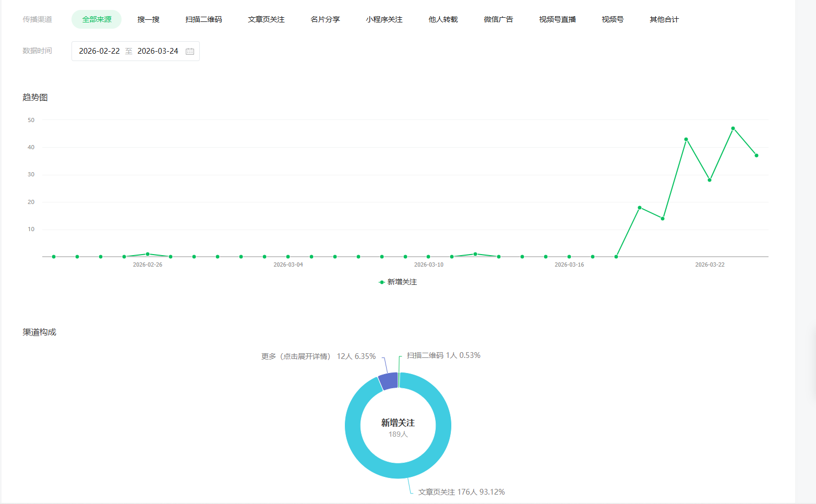Choose the 他人转载 channel

443,19
